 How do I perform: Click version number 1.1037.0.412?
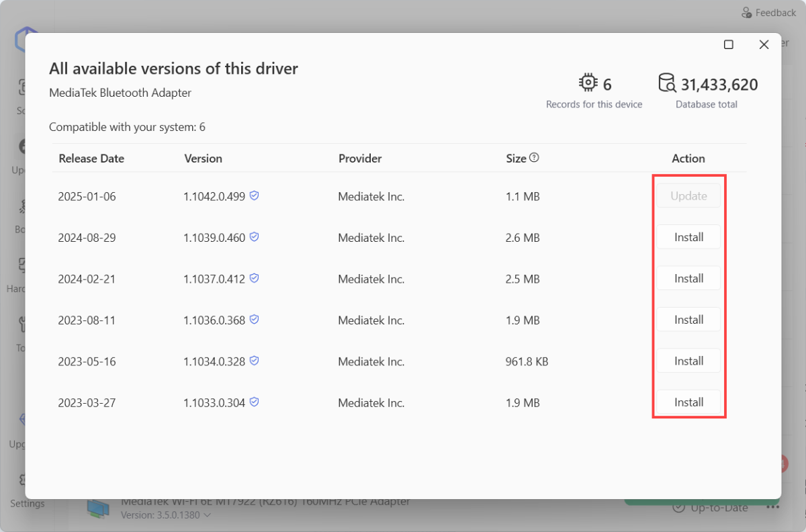(214, 279)
